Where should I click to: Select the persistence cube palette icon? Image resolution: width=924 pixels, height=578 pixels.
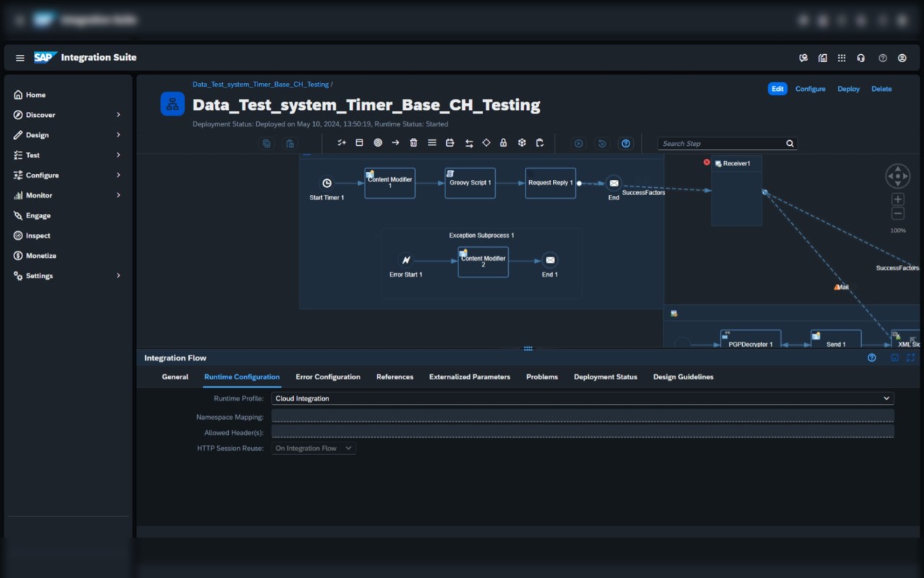(x=522, y=143)
